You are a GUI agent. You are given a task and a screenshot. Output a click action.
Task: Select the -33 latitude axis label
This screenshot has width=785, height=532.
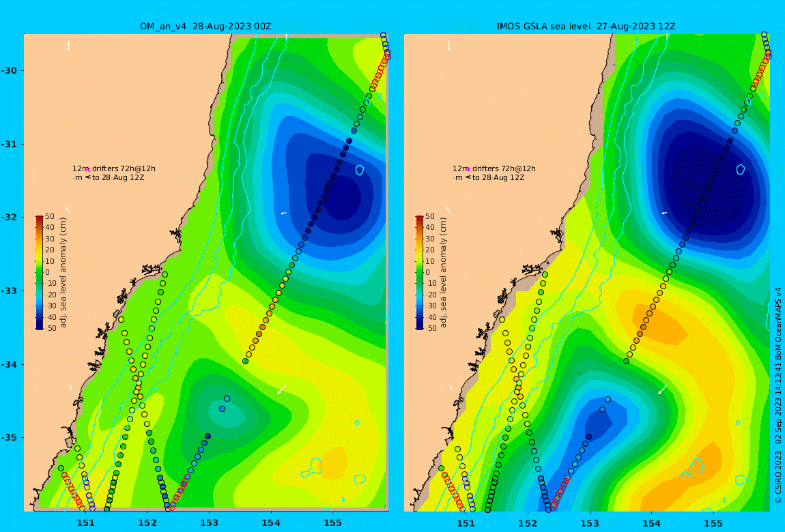click(8, 291)
